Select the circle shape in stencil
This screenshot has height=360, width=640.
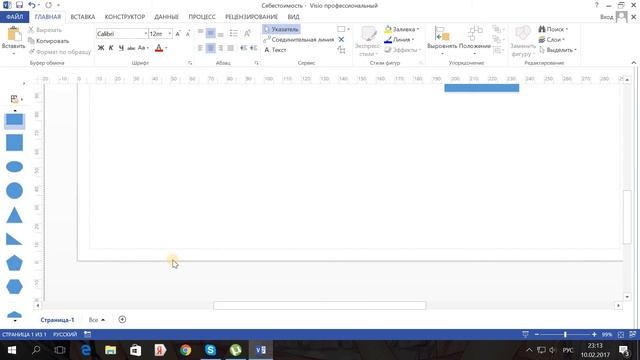click(14, 191)
